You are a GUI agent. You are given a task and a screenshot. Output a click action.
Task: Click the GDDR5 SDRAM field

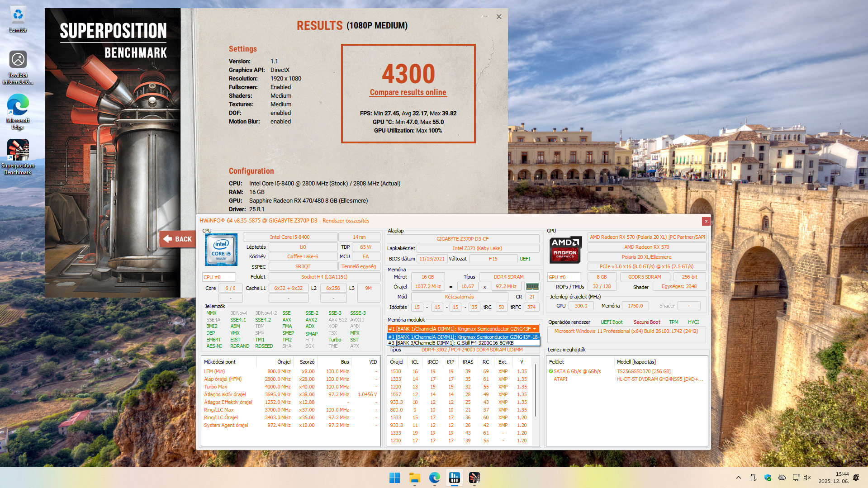pos(644,277)
